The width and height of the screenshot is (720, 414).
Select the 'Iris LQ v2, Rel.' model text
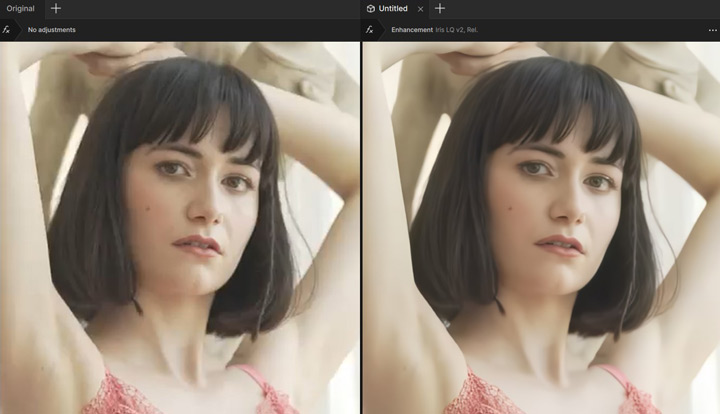[456, 30]
